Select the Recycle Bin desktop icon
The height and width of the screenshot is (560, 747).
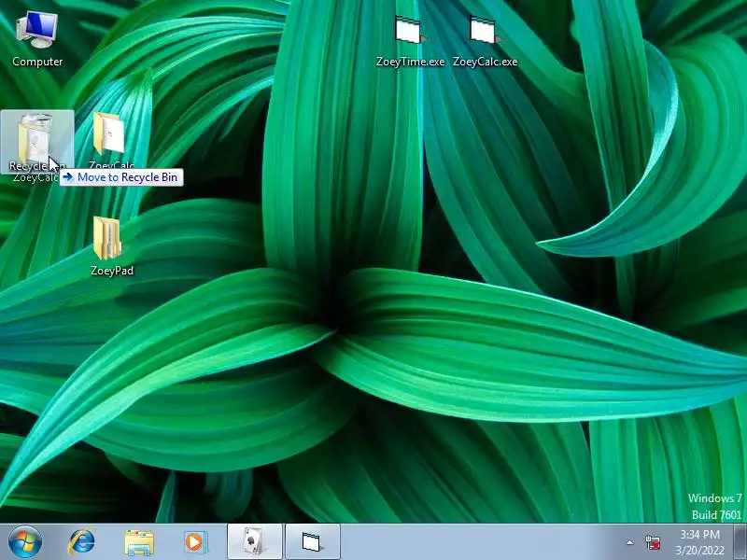tap(37, 142)
